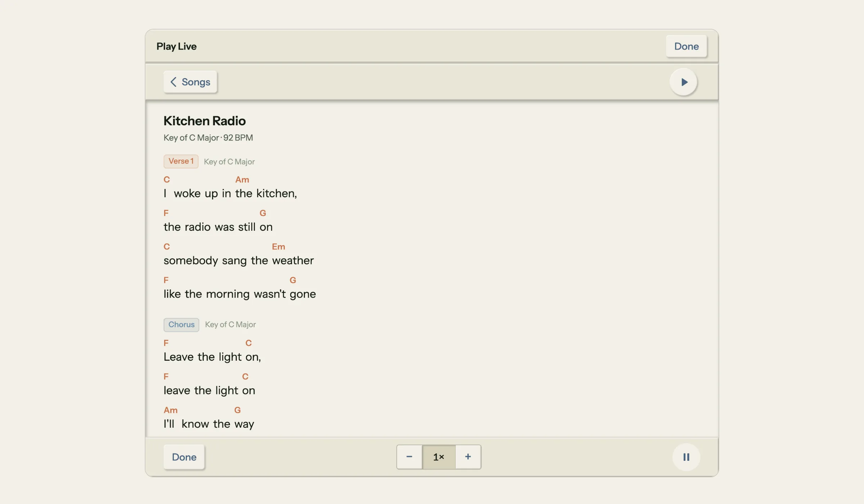
Task: Pause auto-scroll with the pause button
Action: (686, 457)
